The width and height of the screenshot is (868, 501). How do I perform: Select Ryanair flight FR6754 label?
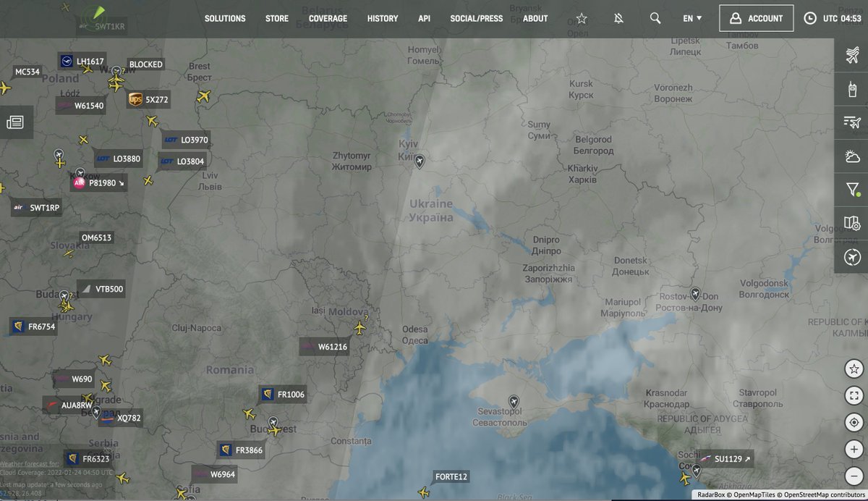point(33,327)
